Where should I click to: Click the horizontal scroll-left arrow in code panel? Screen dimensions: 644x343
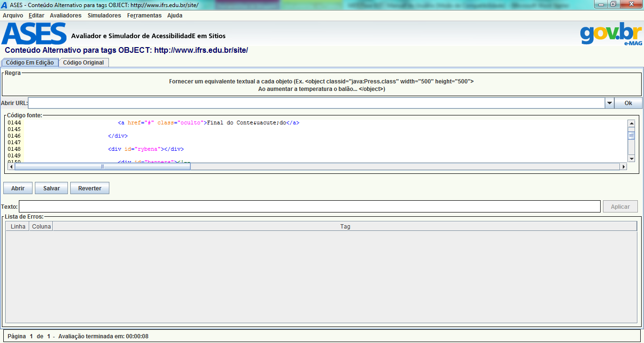tap(11, 166)
